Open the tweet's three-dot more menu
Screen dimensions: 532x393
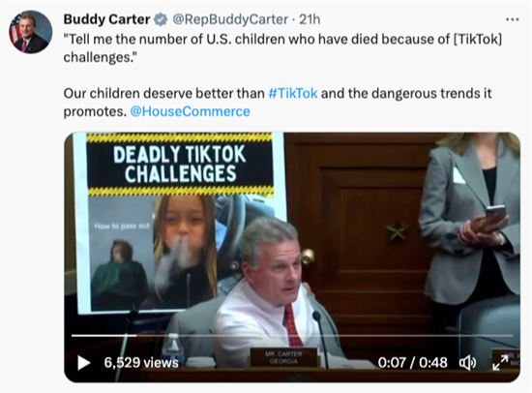pyautogui.click(x=513, y=19)
